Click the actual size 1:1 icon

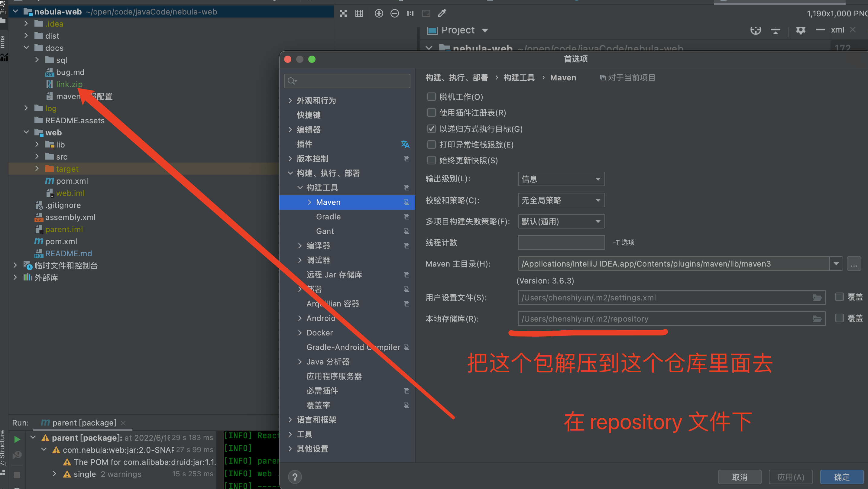[x=410, y=14]
